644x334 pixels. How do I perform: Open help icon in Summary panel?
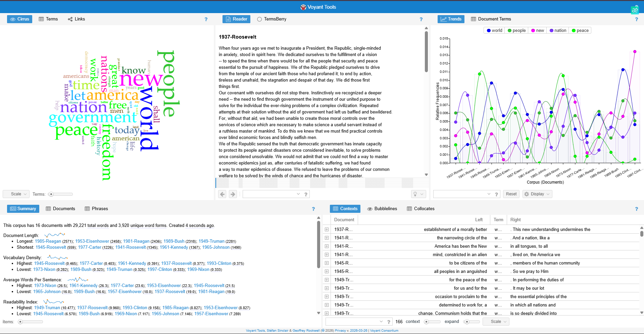(313, 209)
